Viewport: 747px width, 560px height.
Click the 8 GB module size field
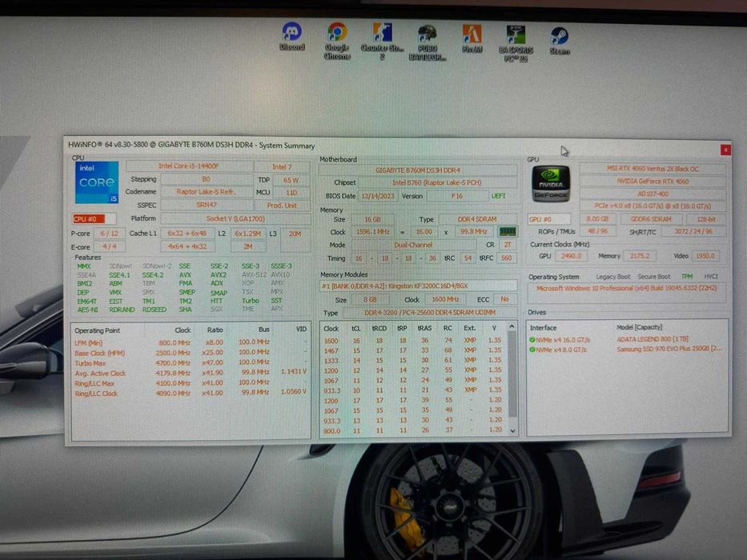(x=370, y=300)
